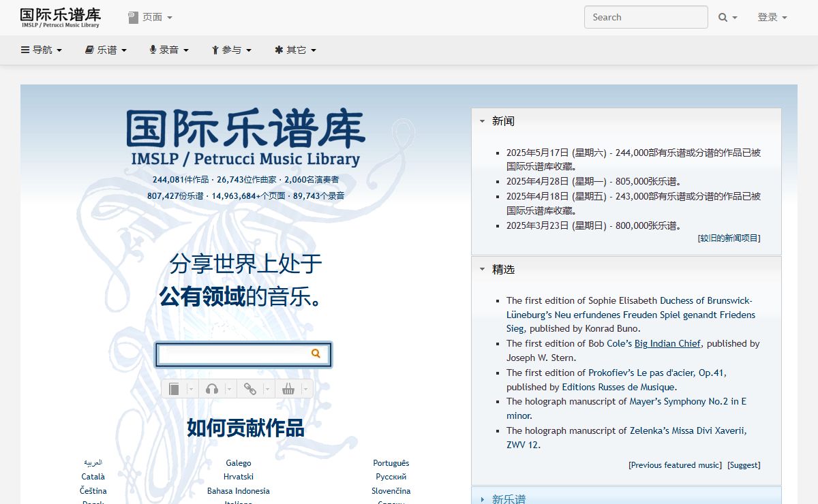The width and height of the screenshot is (818, 504).
Task: Open the Editions Russes de Musique link
Action: (x=618, y=388)
